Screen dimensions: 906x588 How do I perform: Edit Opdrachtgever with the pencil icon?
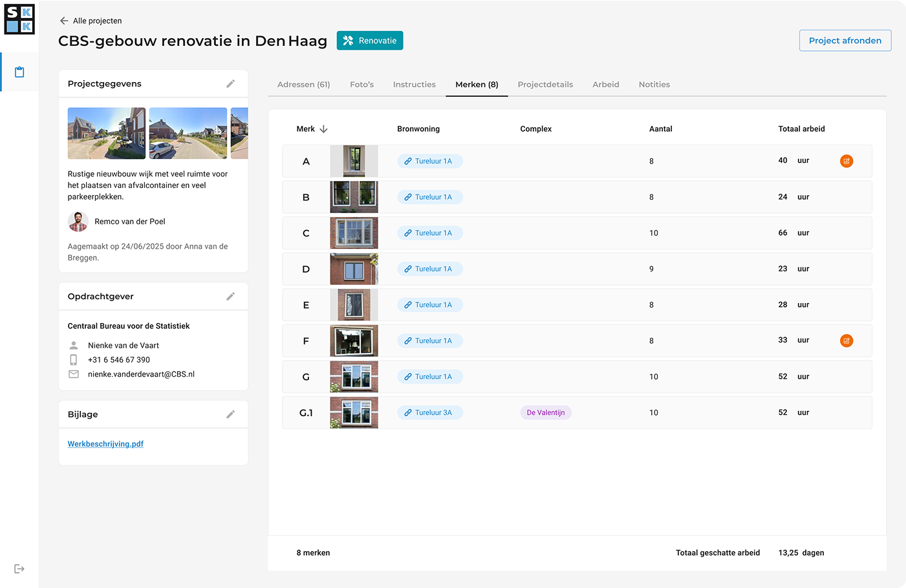click(230, 297)
